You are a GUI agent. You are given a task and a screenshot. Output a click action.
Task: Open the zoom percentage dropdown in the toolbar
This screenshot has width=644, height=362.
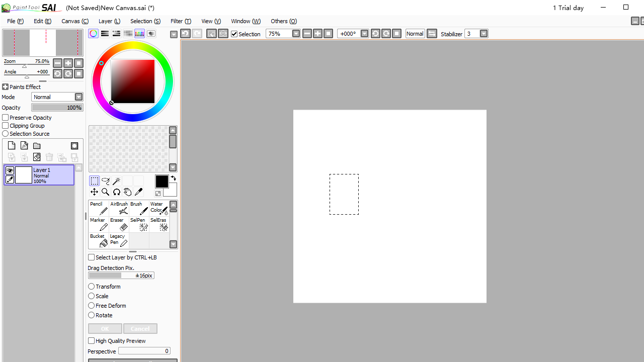coord(296,34)
